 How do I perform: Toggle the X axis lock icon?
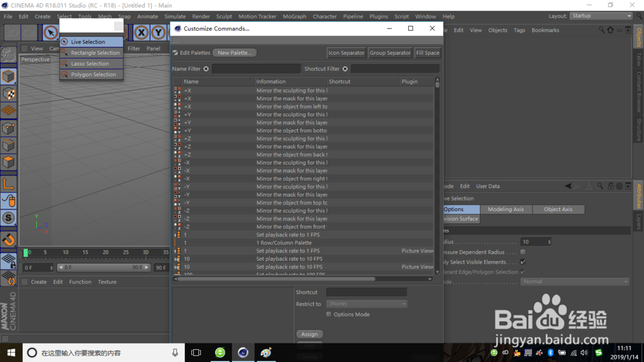141,32
